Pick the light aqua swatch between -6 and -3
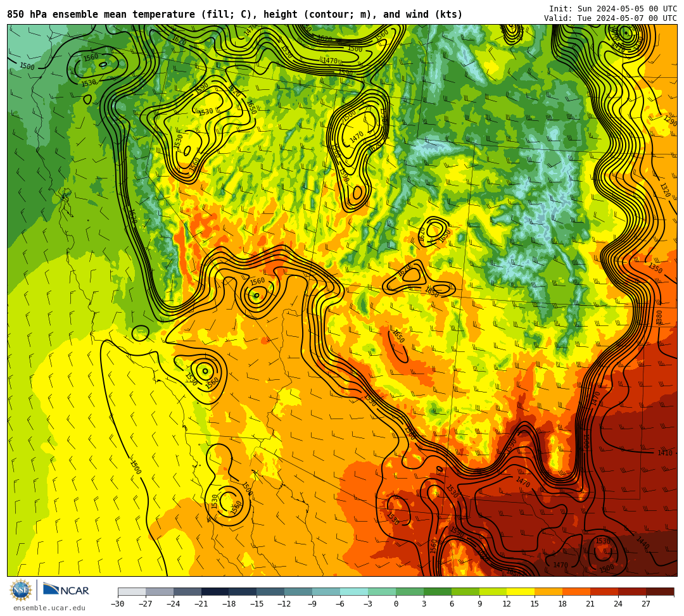Viewport: 684px width, 616px height. click(354, 591)
